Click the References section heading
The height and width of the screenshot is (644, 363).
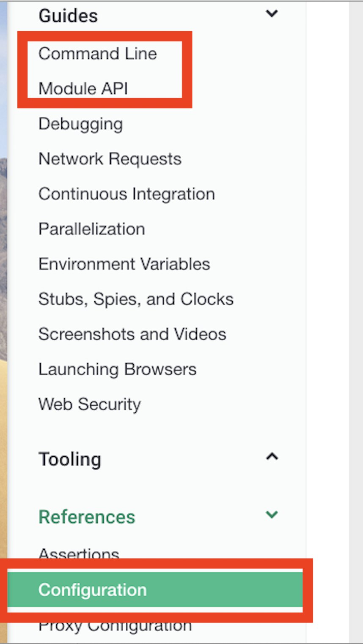87,517
